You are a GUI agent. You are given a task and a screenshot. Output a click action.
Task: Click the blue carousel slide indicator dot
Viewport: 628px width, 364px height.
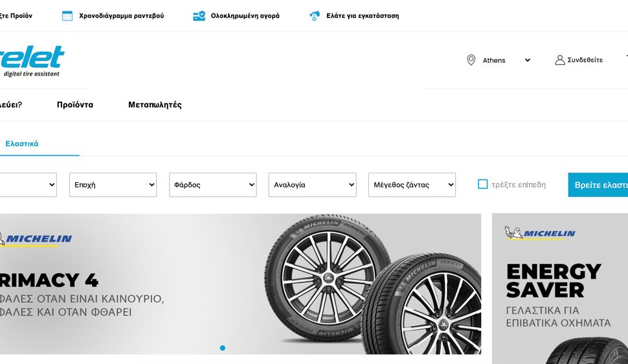[x=223, y=348]
